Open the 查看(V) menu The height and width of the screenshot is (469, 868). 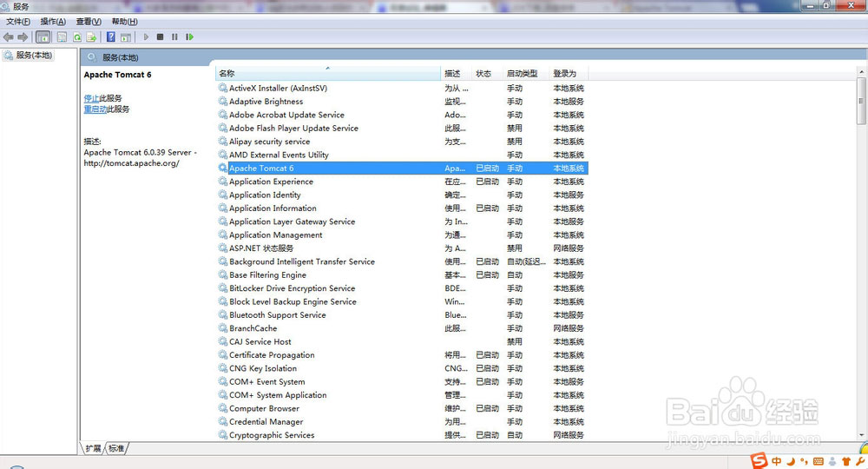pyautogui.click(x=89, y=22)
